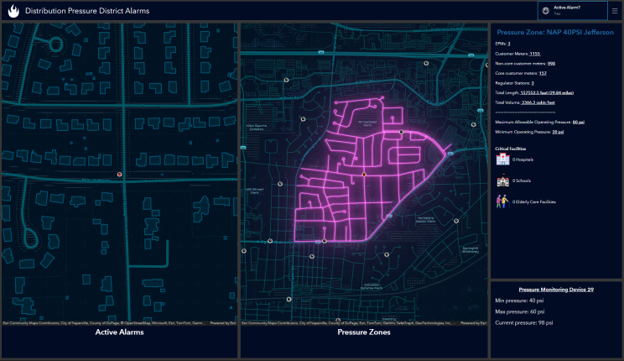Click the Current pressure: 98 psi line
Screen dimensions: 624x361
coord(524,323)
